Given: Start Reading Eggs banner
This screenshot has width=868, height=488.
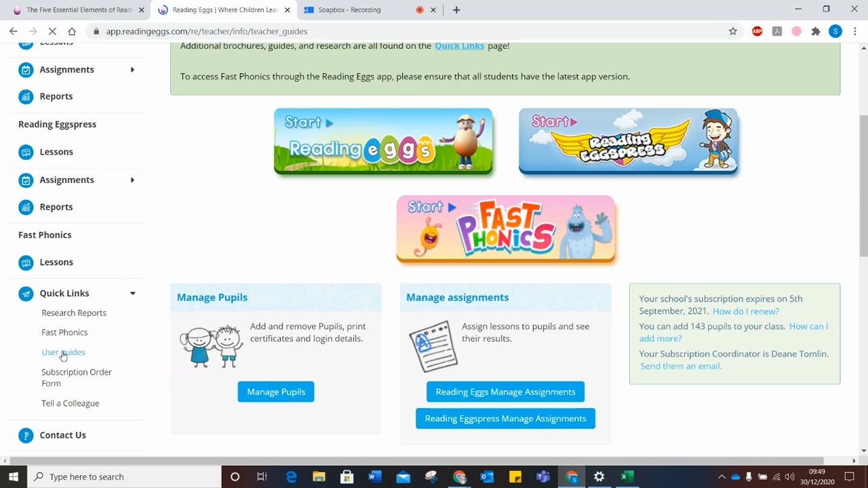Looking at the screenshot, I should 383,141.
